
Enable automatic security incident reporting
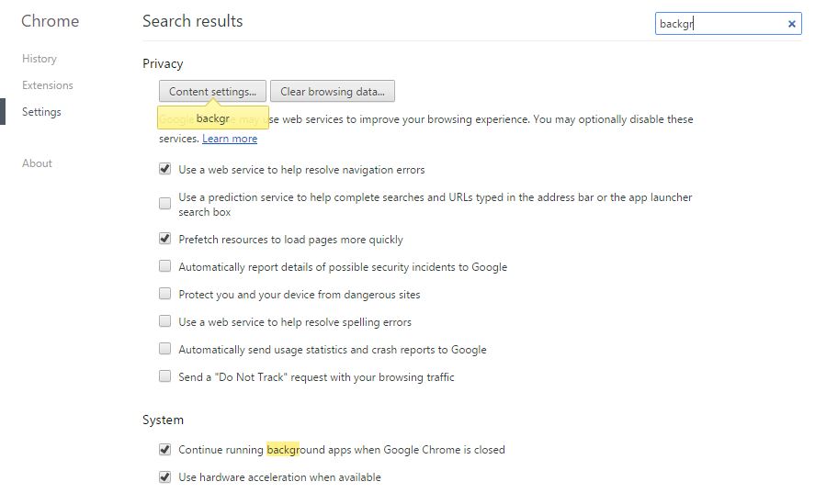tap(165, 266)
